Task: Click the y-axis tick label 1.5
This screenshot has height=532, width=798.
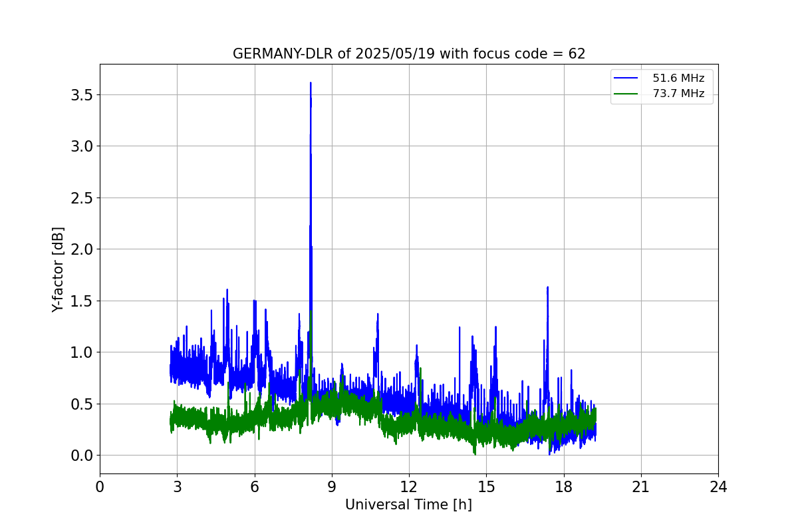Action: point(82,301)
